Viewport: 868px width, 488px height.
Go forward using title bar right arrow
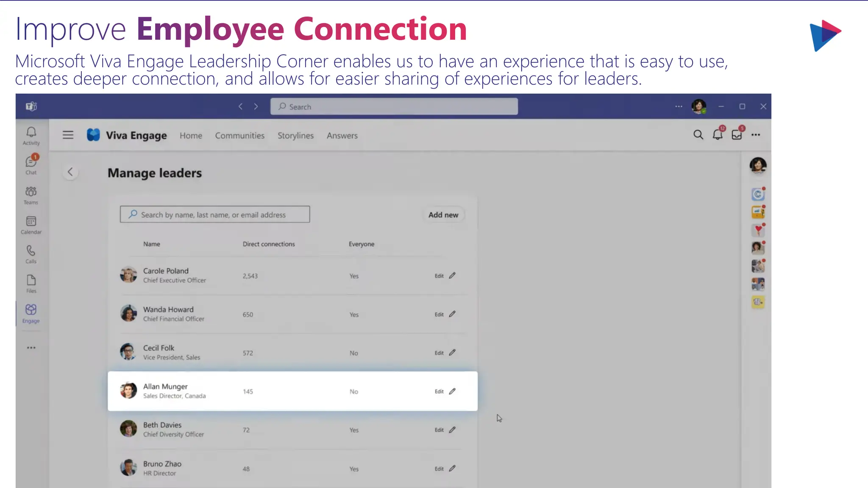[256, 106]
